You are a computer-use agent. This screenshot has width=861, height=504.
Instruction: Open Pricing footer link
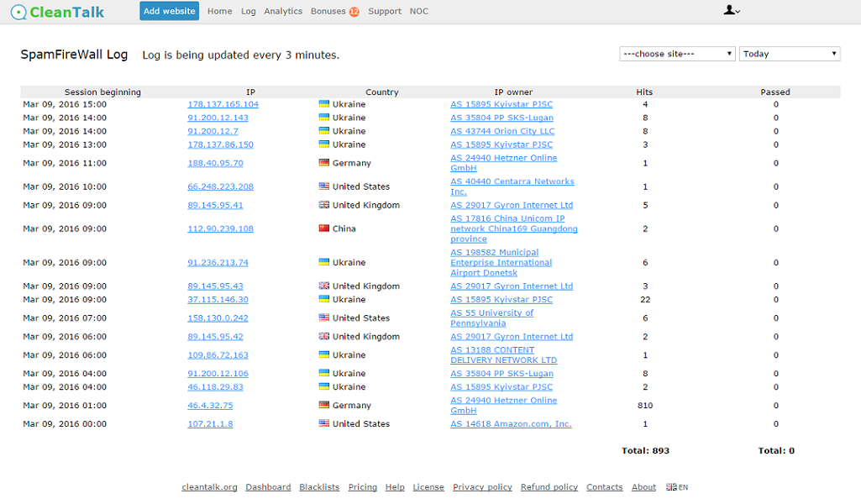point(362,487)
